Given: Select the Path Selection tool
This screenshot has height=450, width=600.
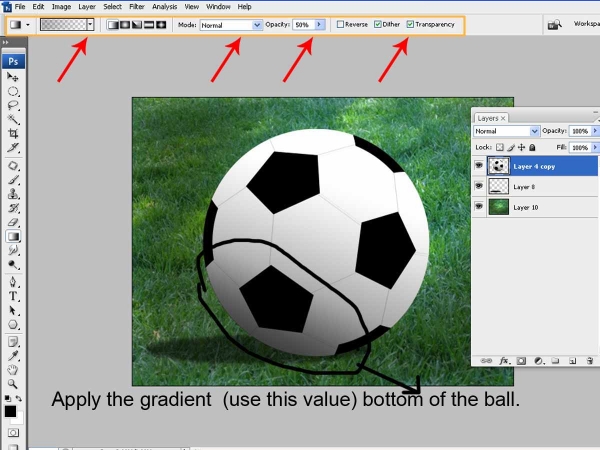Looking at the screenshot, I should click(13, 310).
